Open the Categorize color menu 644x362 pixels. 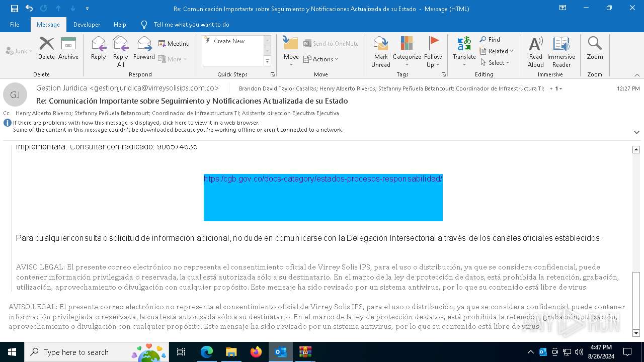coord(407,52)
